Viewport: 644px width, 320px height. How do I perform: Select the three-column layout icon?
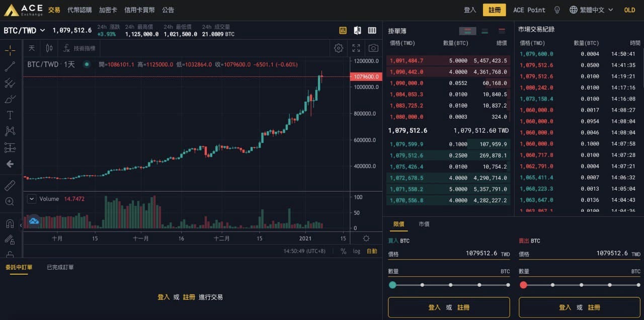click(372, 30)
